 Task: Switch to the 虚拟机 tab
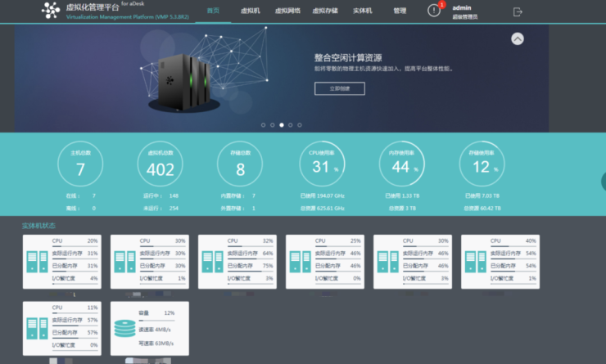point(251,11)
